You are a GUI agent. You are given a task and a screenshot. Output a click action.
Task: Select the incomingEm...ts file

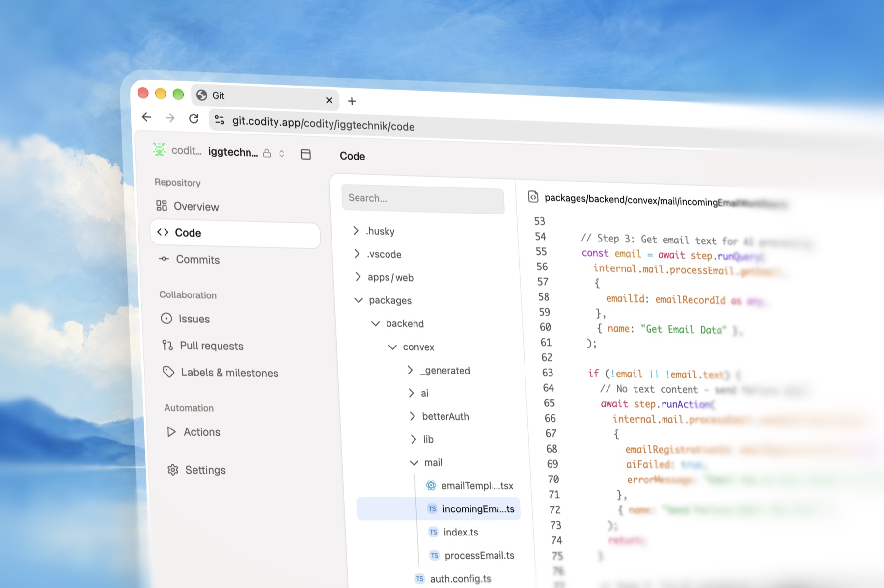(x=439, y=508)
